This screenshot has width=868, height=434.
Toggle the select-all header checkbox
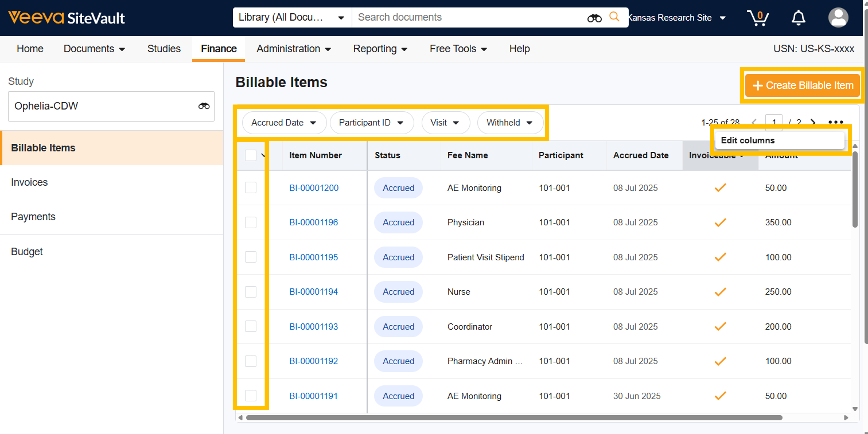[250, 155]
